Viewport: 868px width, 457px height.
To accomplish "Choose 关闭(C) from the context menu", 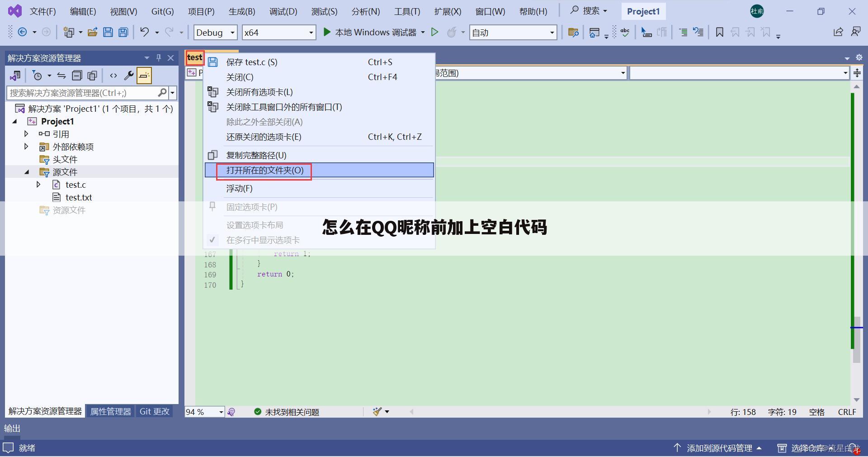I will 319,77.
